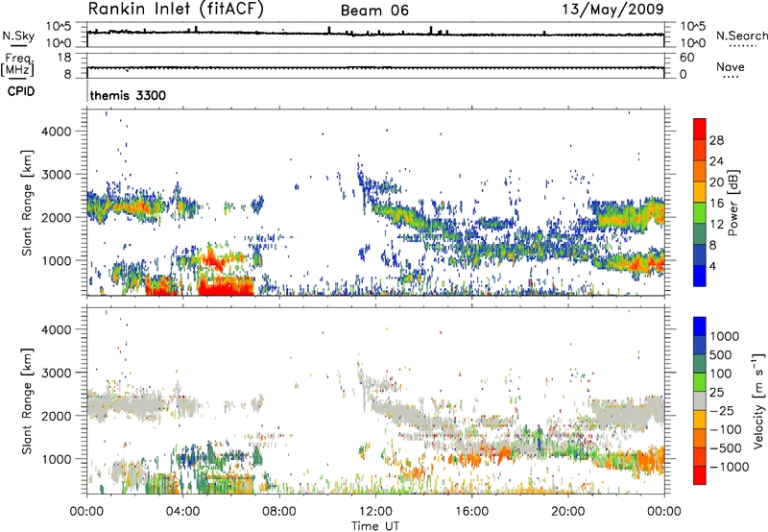Click the 'Velocity [m s-1]' colorbar label
Image resolution: width=768 pixels, height=532 pixels.
pos(758,400)
